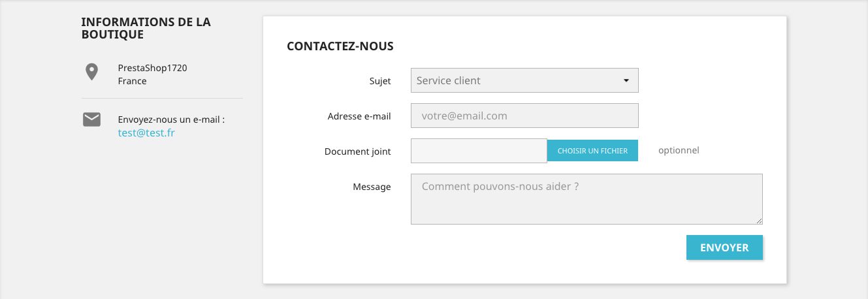The image size is (868, 299).
Task: Click the Message textarea resize handle
Action: (x=759, y=221)
